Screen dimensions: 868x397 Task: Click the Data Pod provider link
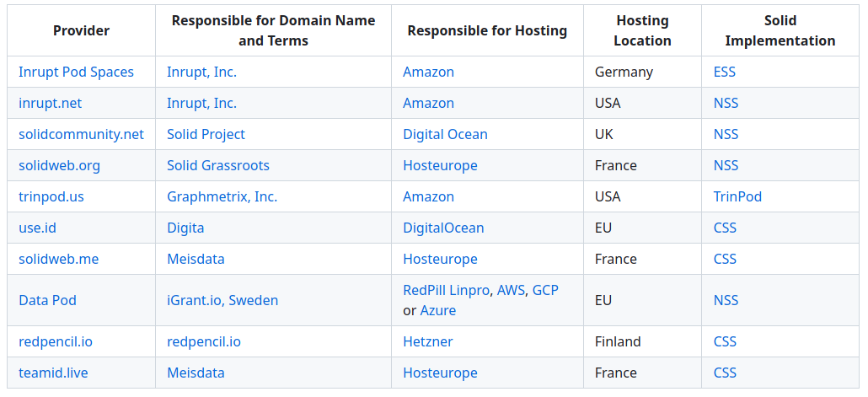coord(48,300)
